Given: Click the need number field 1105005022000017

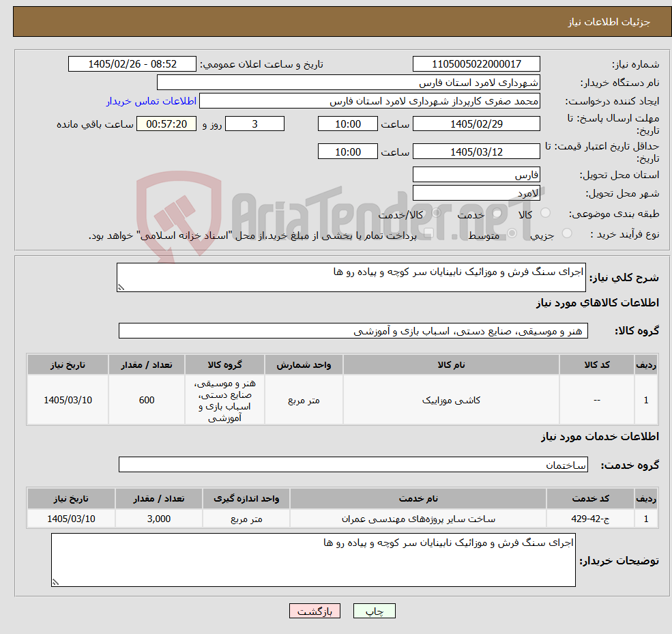Looking at the screenshot, I should 476,64.
